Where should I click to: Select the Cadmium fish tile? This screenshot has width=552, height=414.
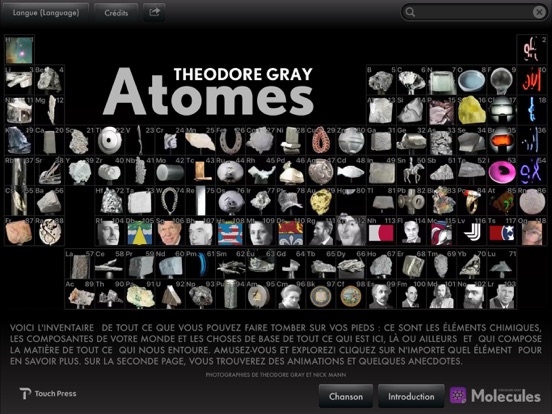click(351, 171)
